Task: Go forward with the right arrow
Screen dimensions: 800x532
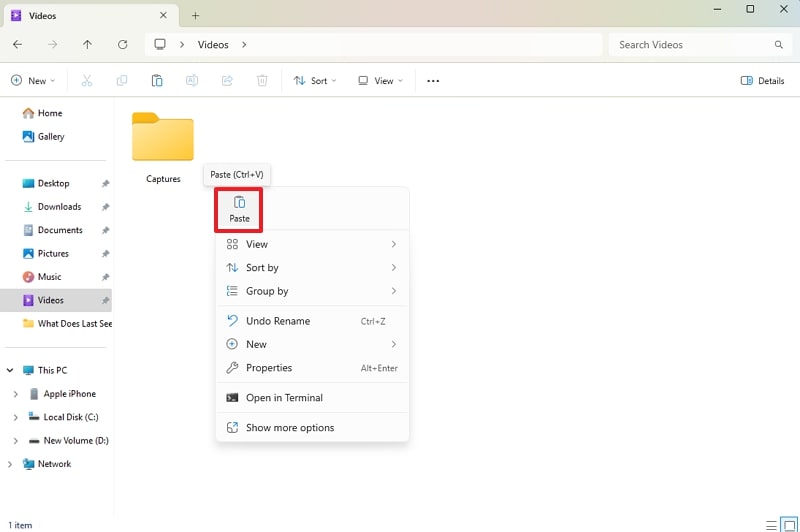Action: coord(53,44)
